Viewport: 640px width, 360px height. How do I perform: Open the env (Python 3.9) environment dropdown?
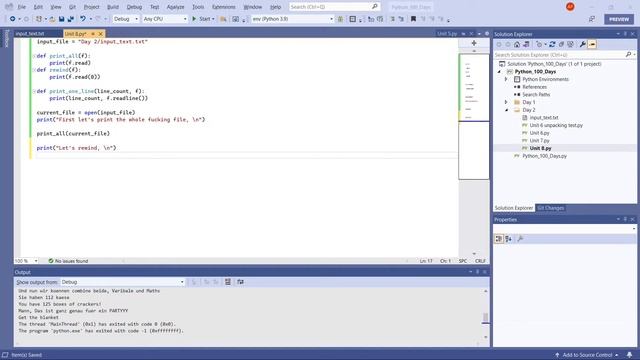click(292, 19)
